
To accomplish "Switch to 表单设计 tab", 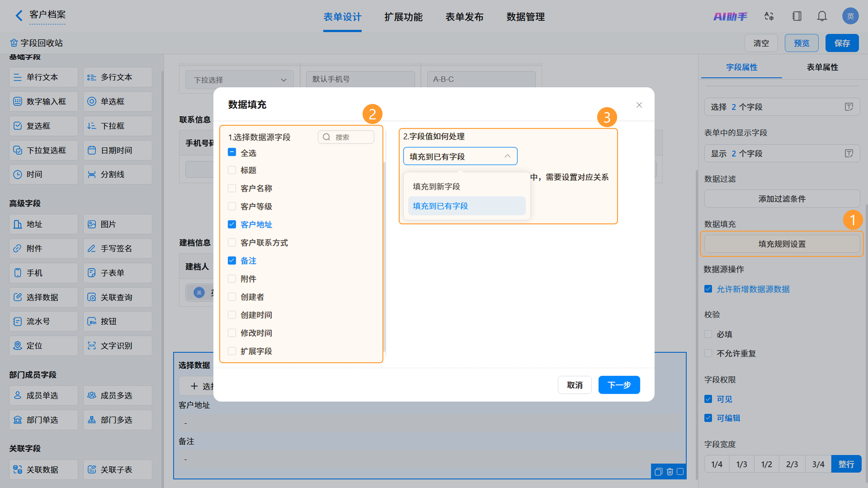I will tap(342, 17).
